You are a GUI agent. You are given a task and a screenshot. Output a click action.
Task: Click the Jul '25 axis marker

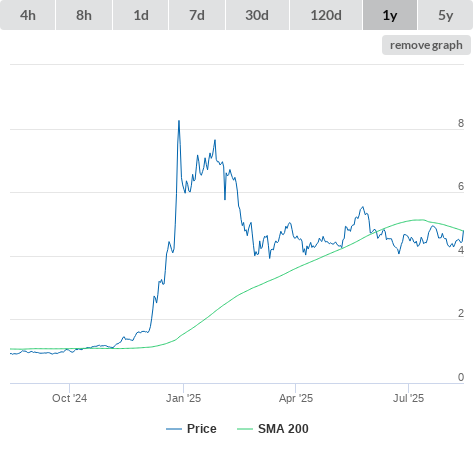[408, 398]
